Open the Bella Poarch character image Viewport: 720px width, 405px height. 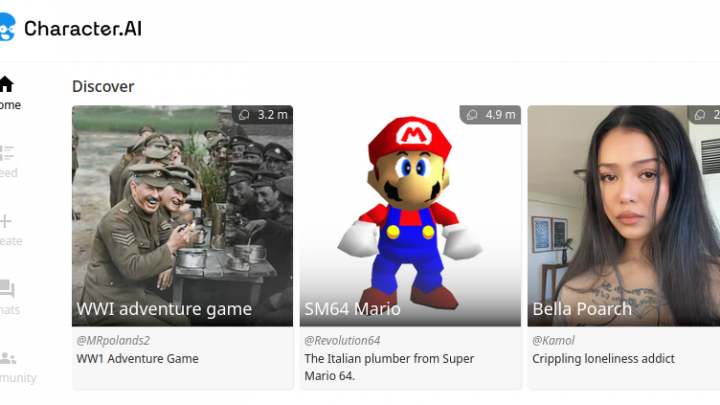pyautogui.click(x=624, y=216)
